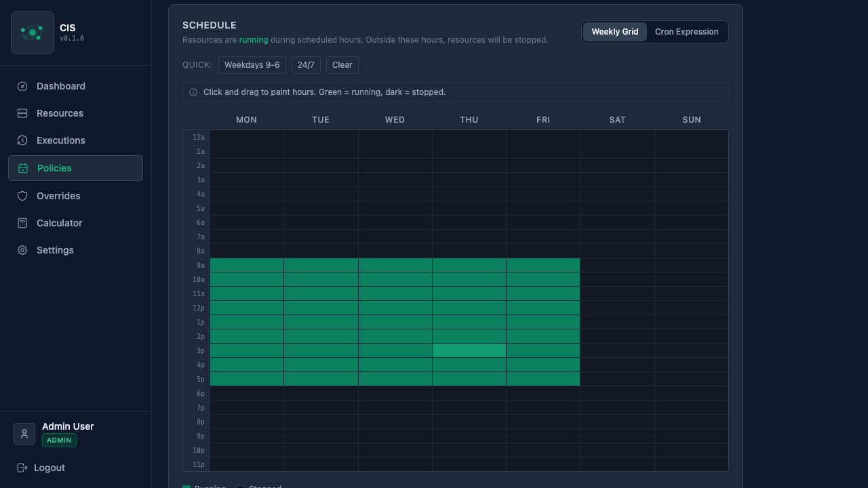Apply the Weekdays 9-6 quick preset
This screenshot has width=868, height=488.
point(252,65)
